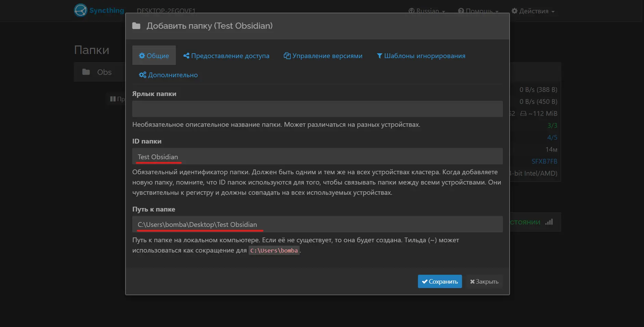Click inside the Ярлык папки input field
The image size is (644, 327).
317,109
